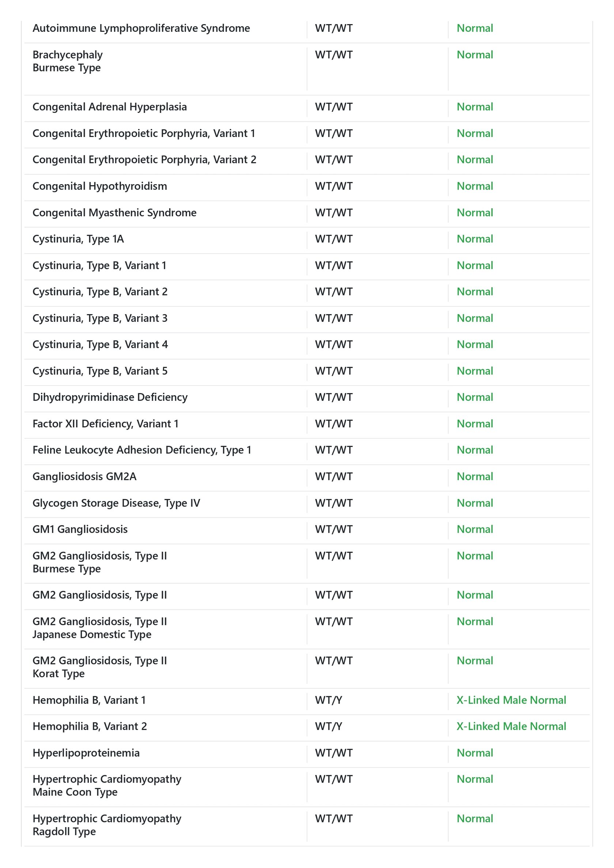Image resolution: width=614 pixels, height=868 pixels.
Task: Select Congenital Erythropoietic Porphyria, Variant 2 text
Action: [x=144, y=160]
